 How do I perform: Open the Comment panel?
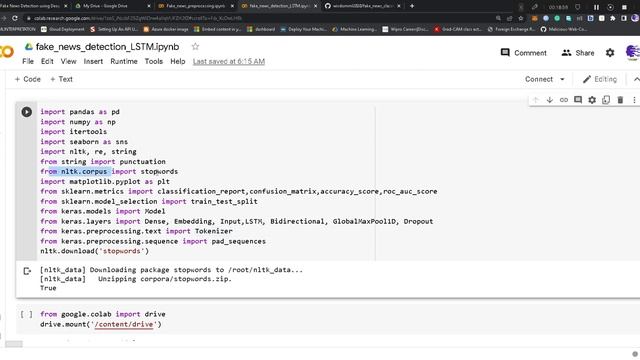click(524, 53)
